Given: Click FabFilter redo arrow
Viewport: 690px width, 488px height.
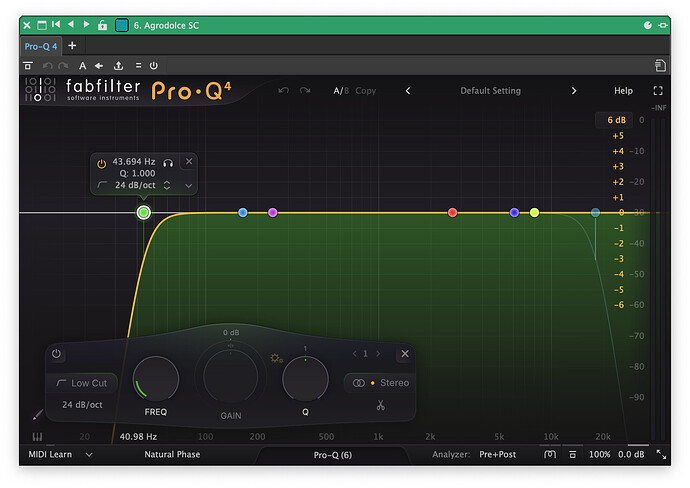Looking at the screenshot, I should tap(305, 91).
